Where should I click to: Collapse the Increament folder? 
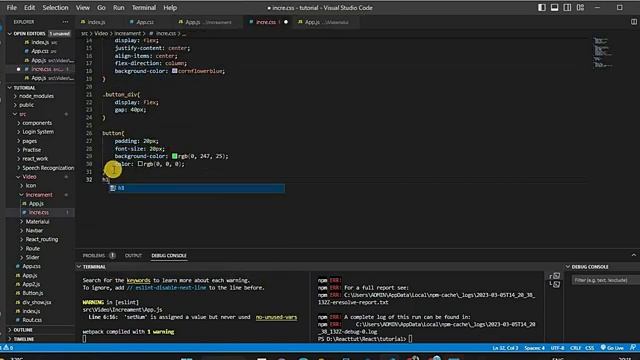39,195
